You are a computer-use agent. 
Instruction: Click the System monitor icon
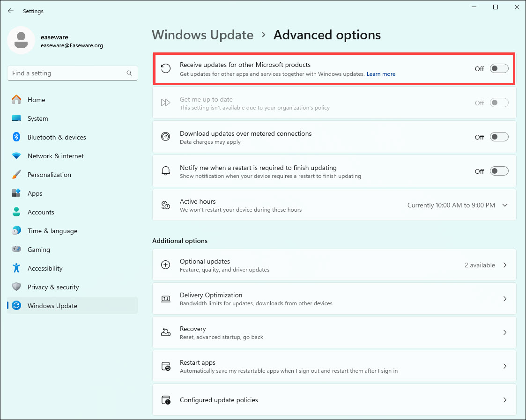coord(16,118)
